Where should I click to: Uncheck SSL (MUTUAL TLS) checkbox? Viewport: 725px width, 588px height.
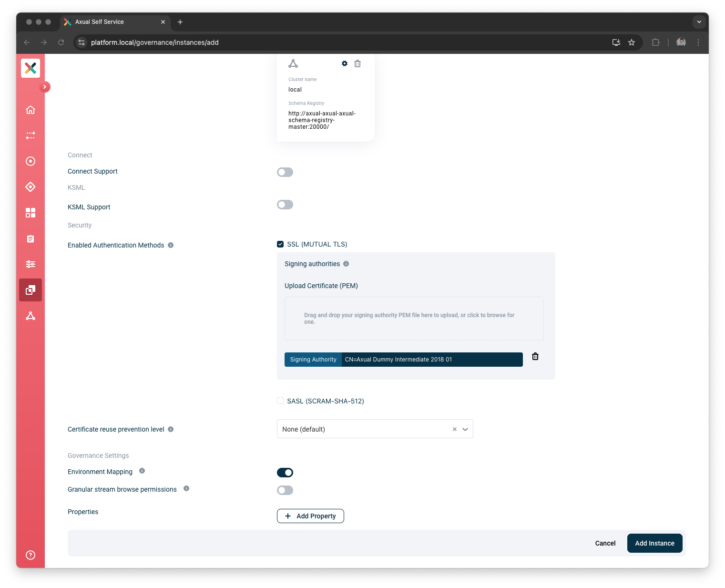[x=280, y=244]
